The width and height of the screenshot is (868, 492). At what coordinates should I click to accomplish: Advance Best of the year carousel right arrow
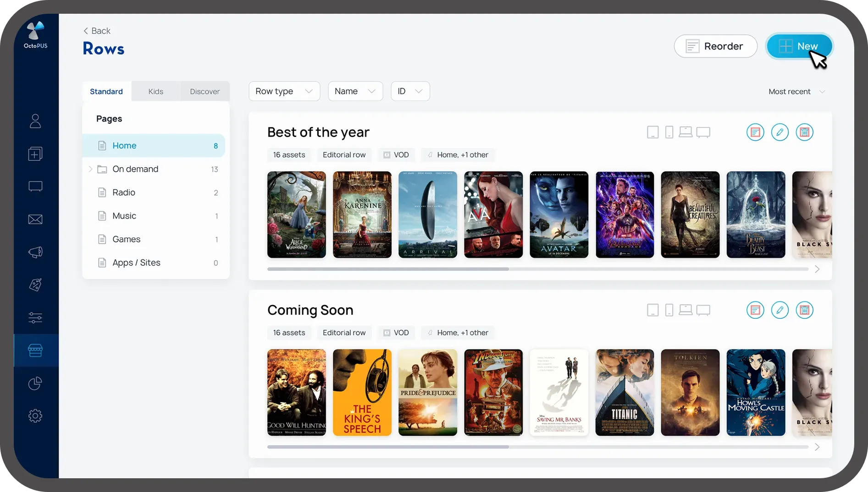point(817,269)
